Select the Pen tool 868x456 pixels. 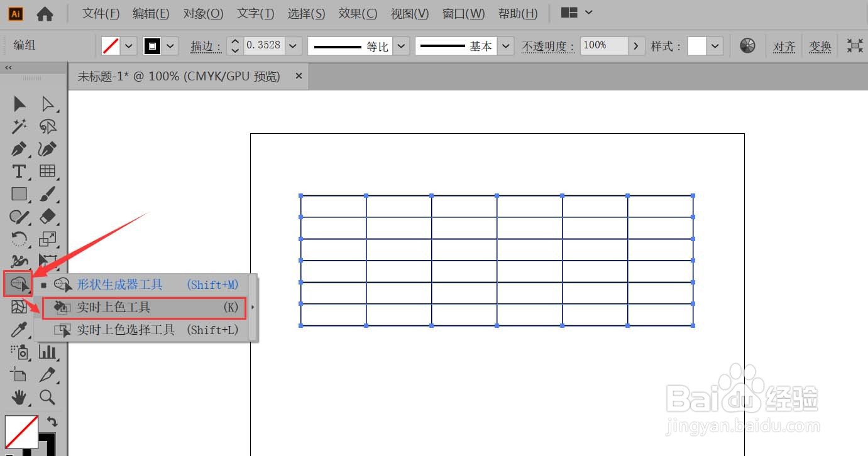point(19,149)
